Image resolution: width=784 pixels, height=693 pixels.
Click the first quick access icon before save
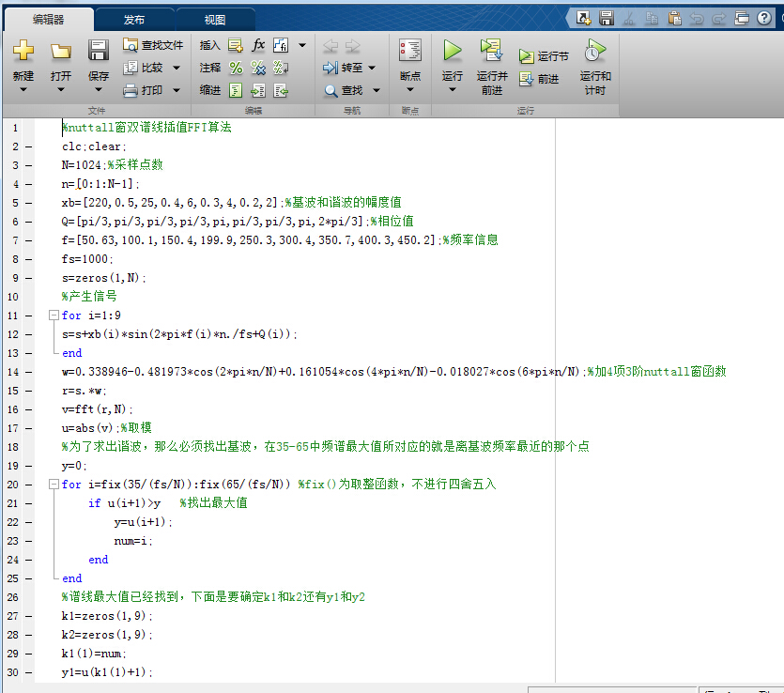(x=583, y=18)
